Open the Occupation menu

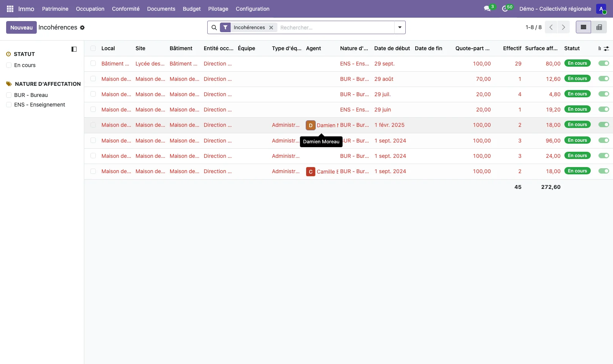click(x=90, y=9)
